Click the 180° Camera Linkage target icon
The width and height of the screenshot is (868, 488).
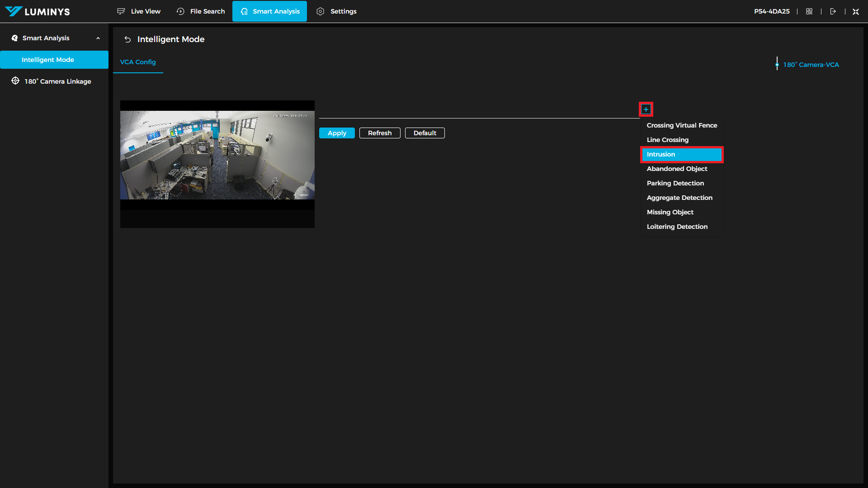(x=15, y=81)
